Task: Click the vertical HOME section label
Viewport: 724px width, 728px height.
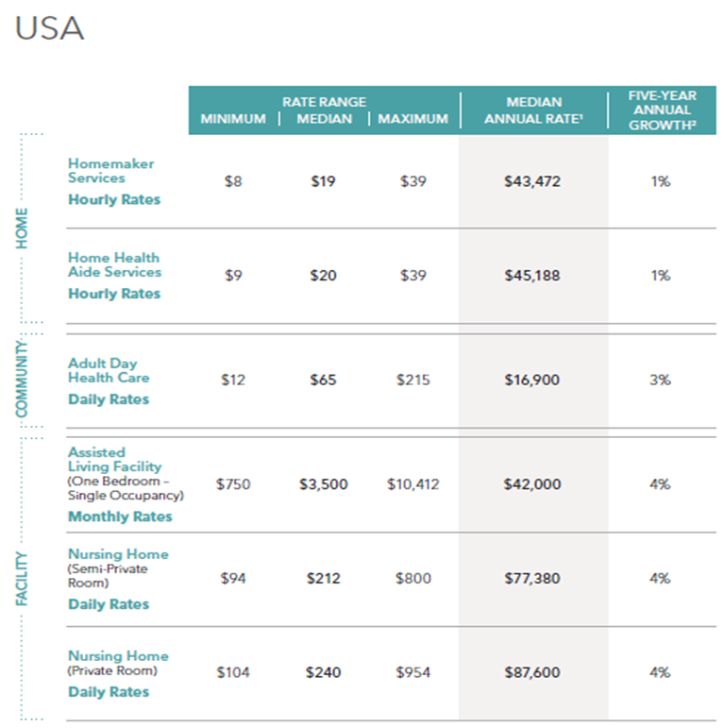Action: click(x=22, y=228)
